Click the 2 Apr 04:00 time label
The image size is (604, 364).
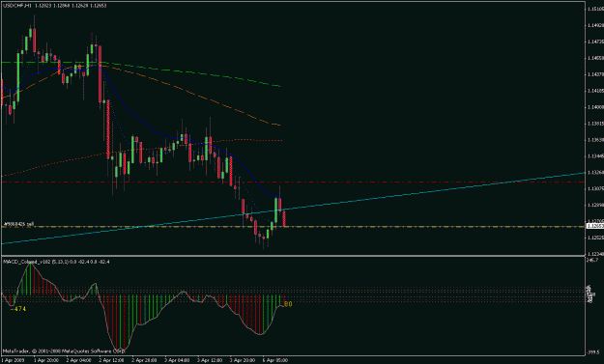79,360
